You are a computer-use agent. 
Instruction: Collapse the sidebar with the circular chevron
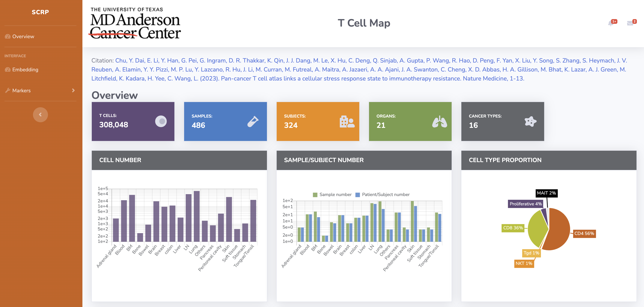click(x=40, y=114)
